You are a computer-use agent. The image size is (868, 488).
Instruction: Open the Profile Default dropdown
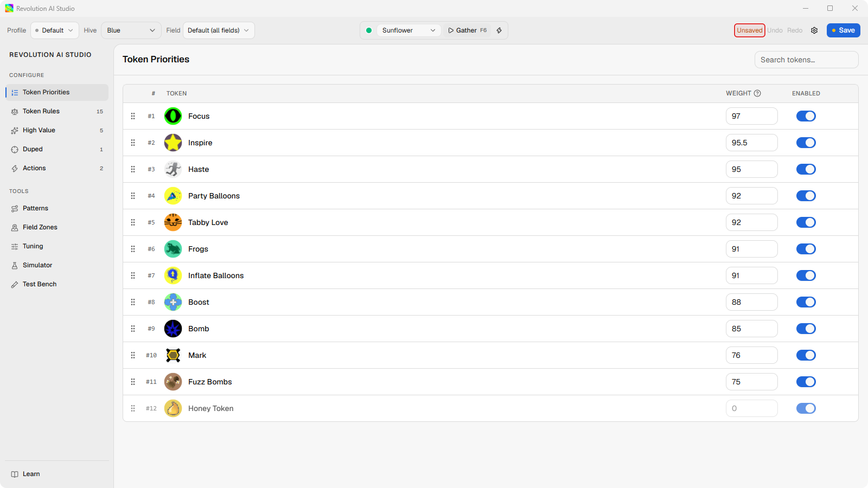click(x=55, y=30)
